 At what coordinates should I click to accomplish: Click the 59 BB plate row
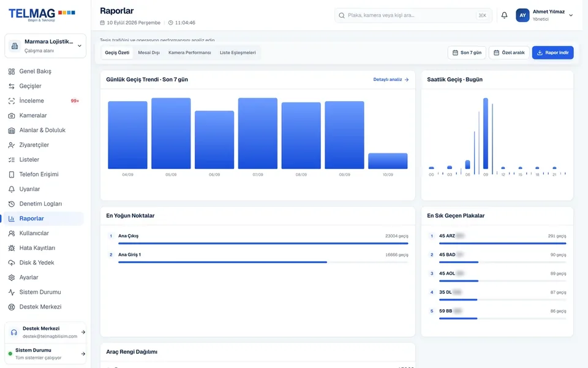497,314
